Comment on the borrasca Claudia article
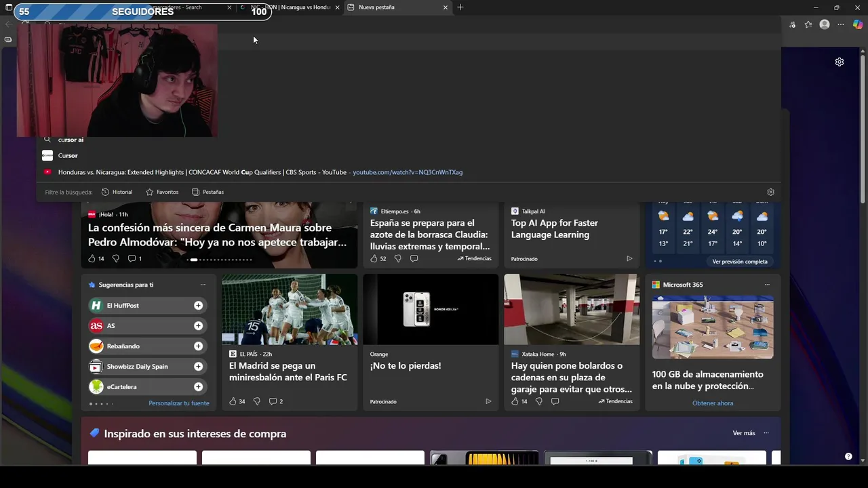Screen dimensions: 868x488 414,258
